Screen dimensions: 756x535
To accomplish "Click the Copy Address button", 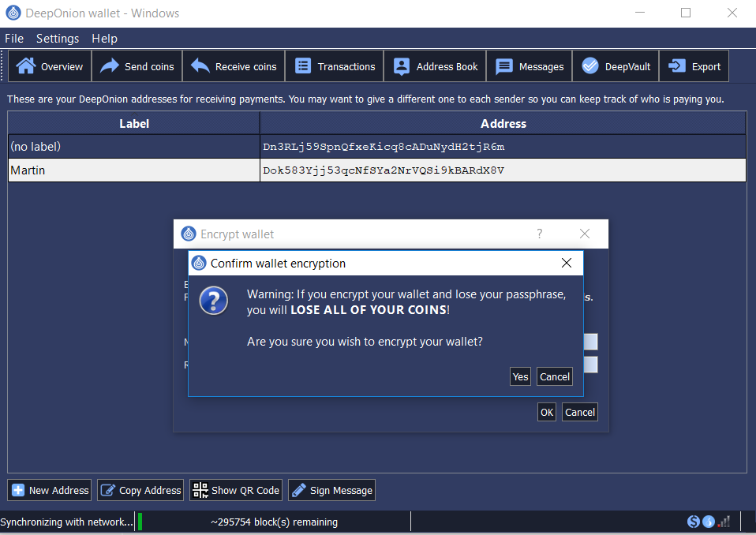I will pos(140,490).
